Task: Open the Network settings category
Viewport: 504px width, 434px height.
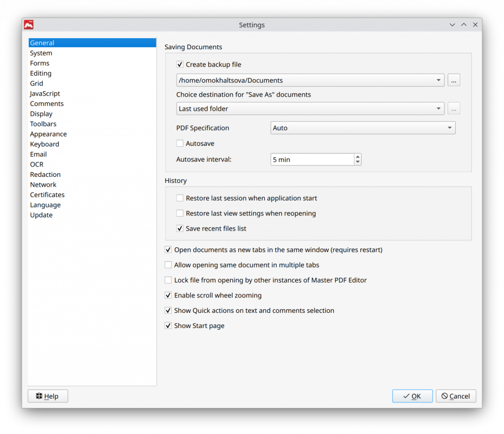Action: pyautogui.click(x=92, y=185)
